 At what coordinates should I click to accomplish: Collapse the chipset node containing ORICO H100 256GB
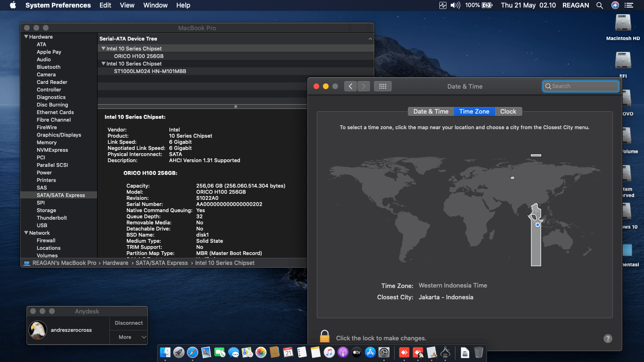tap(103, 49)
